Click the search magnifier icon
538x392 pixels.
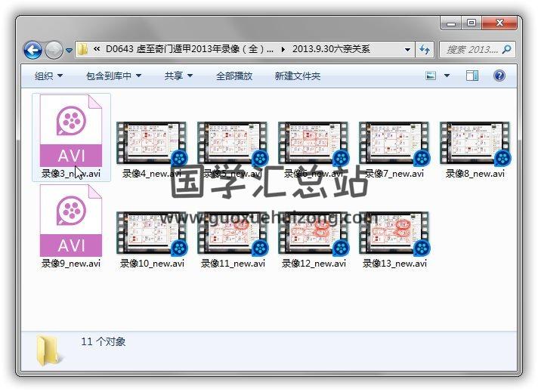click(506, 50)
